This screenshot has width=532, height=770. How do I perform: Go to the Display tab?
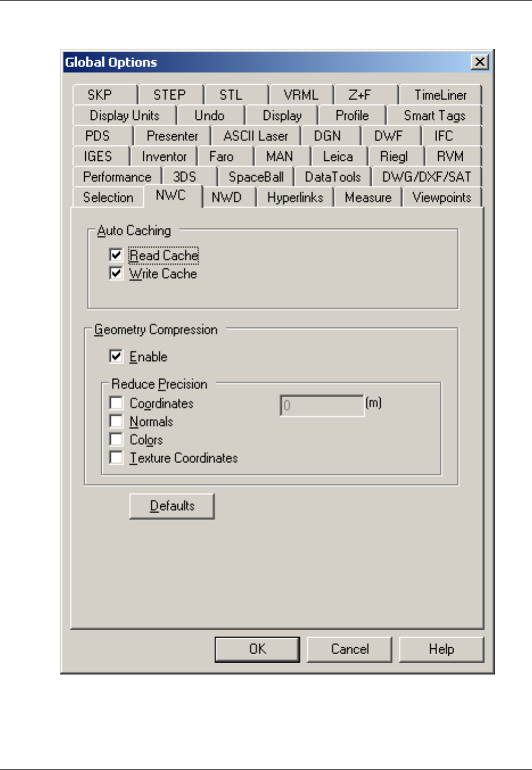pos(282,115)
